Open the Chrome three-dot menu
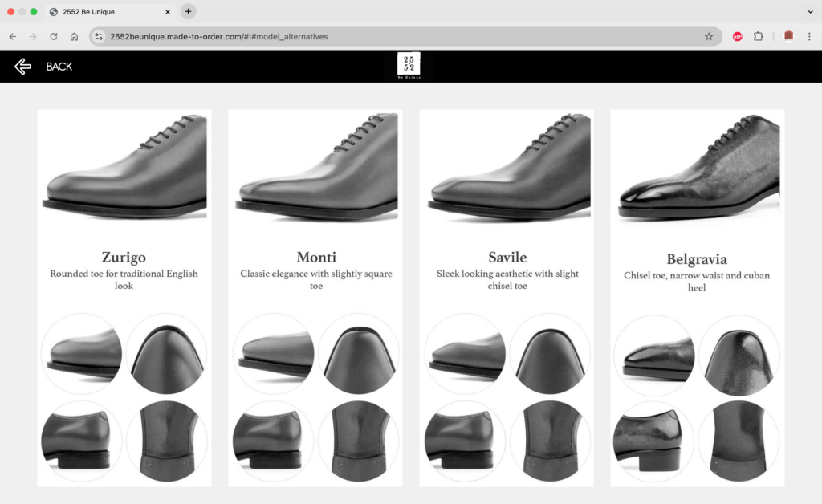This screenshot has width=822, height=504. 808,36
